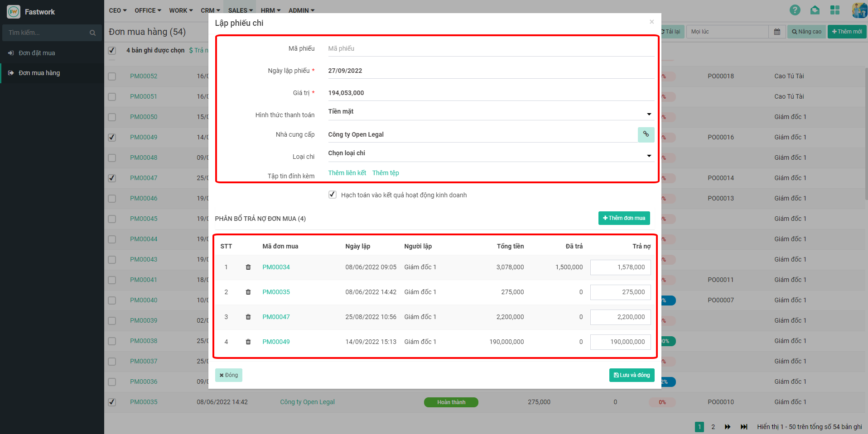Click the Thêm đơn mua button
Image resolution: width=868 pixels, height=434 pixels.
[624, 218]
